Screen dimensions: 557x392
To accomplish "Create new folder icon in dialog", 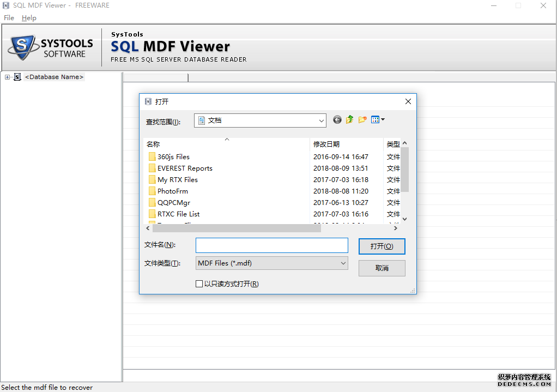I will pyautogui.click(x=362, y=120).
